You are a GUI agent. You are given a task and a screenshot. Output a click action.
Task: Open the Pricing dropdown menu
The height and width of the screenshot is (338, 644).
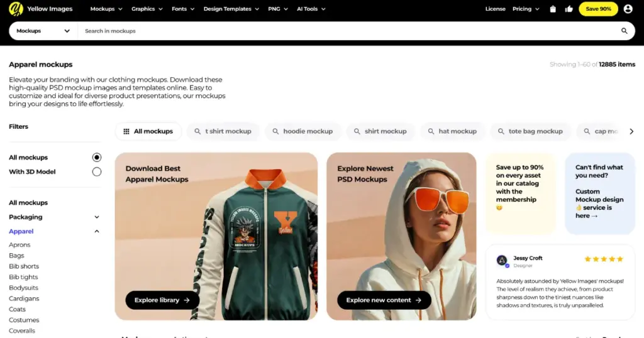coord(526,9)
